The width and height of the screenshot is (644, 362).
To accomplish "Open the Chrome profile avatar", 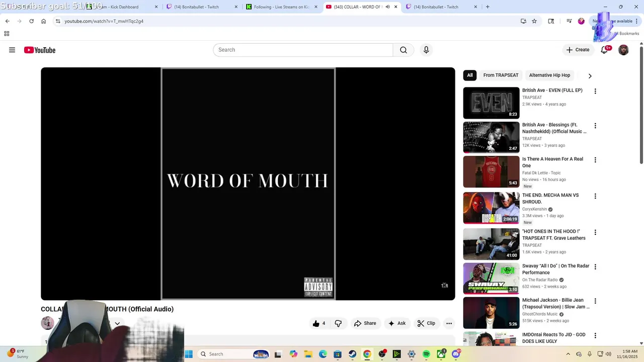I will pos(581,21).
